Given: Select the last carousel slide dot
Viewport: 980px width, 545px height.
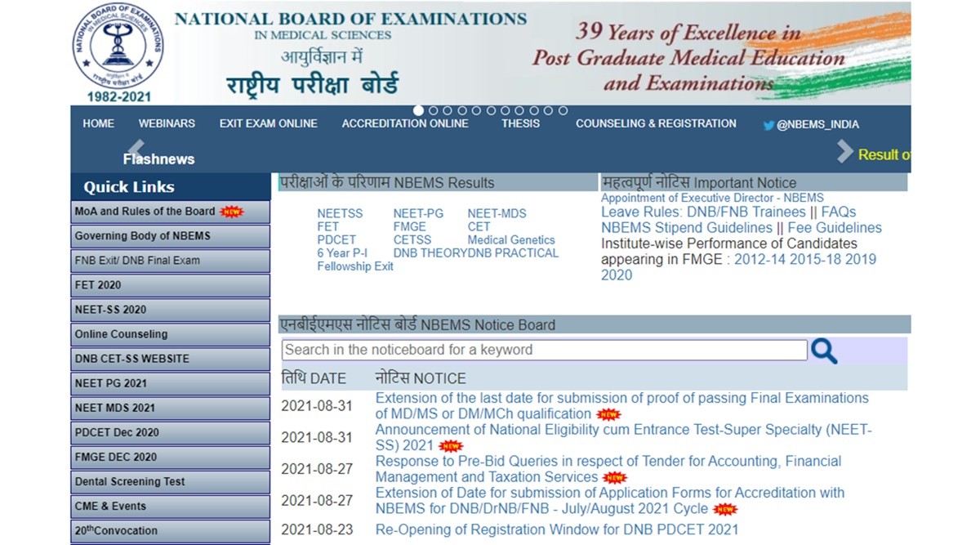Looking at the screenshot, I should pyautogui.click(x=563, y=110).
